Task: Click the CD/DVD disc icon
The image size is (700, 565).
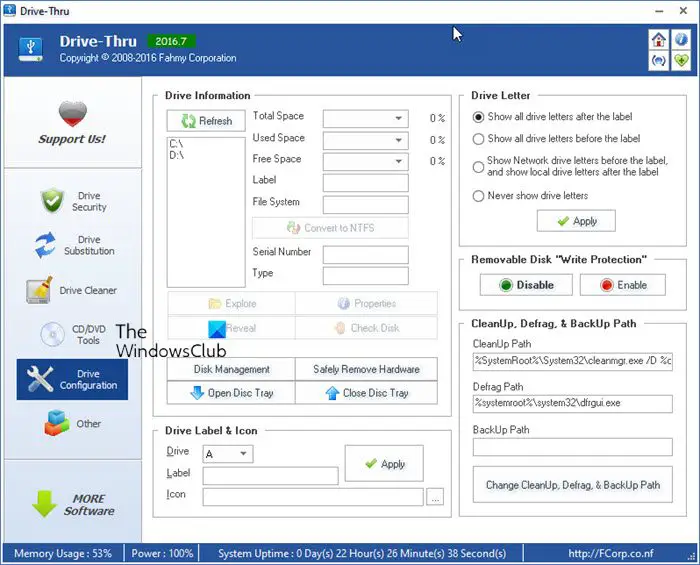Action: click(52, 334)
